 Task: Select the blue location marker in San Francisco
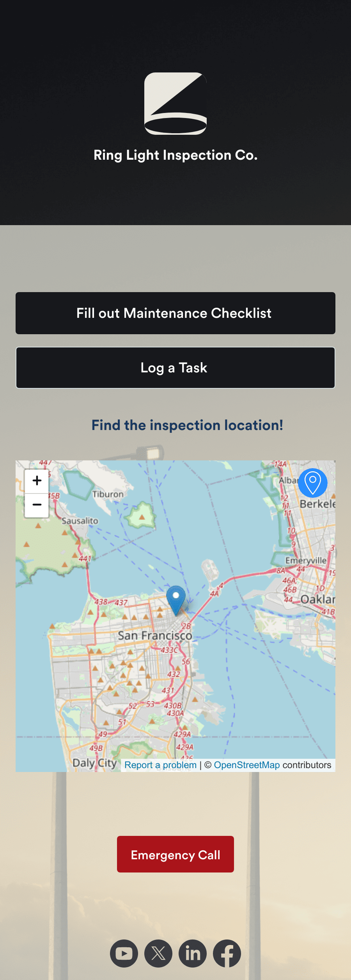point(176,600)
